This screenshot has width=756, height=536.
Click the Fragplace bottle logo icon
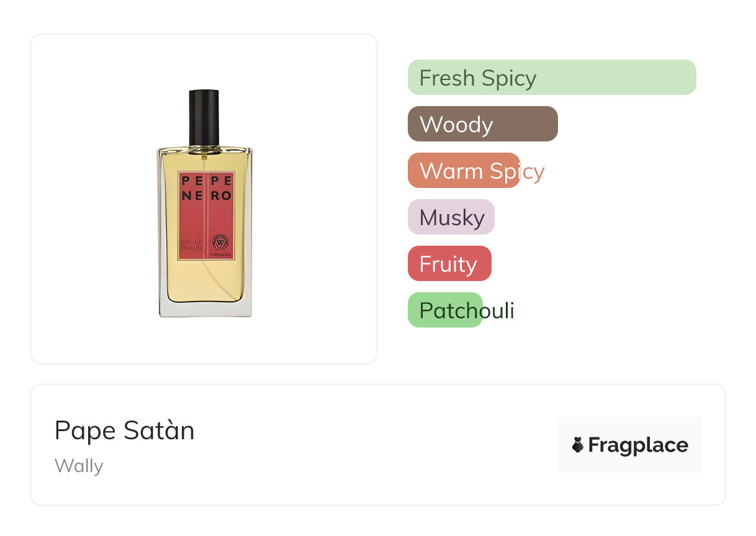578,445
